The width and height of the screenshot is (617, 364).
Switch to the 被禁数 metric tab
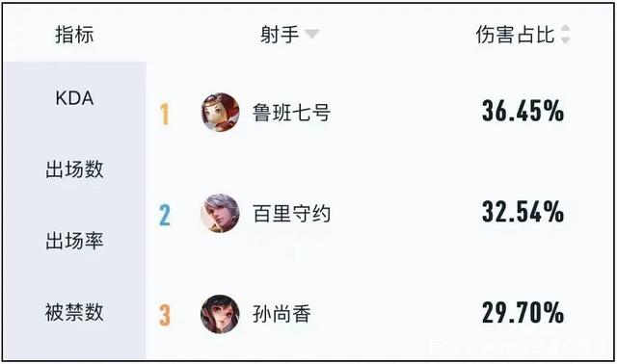coord(74,312)
